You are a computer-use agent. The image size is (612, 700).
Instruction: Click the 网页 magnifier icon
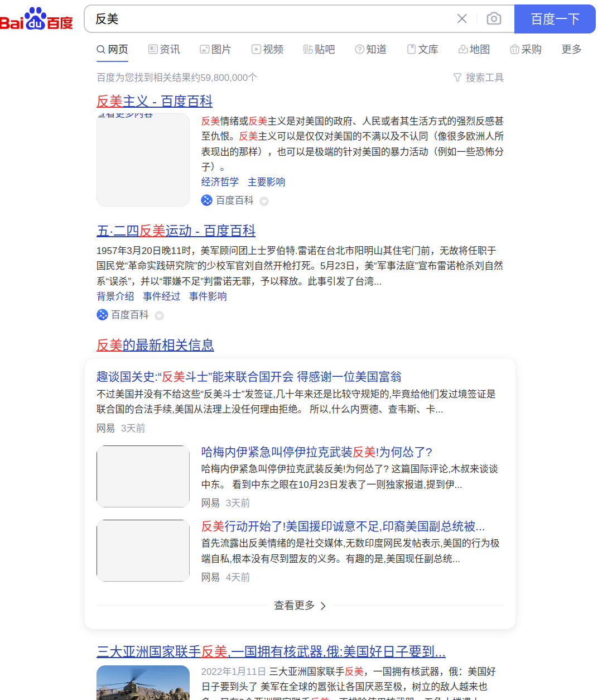(101, 50)
